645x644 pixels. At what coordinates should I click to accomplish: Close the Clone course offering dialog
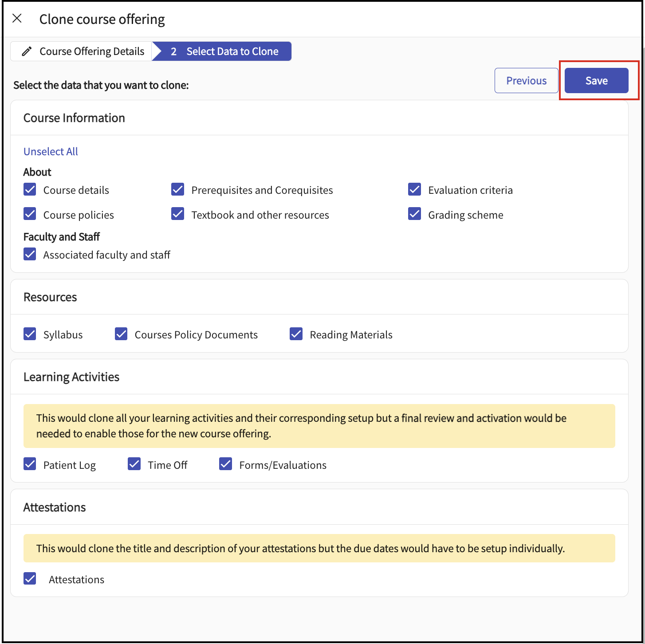17,18
